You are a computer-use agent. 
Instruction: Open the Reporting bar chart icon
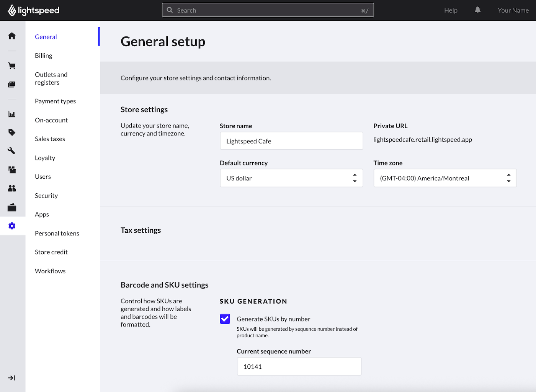pos(12,114)
